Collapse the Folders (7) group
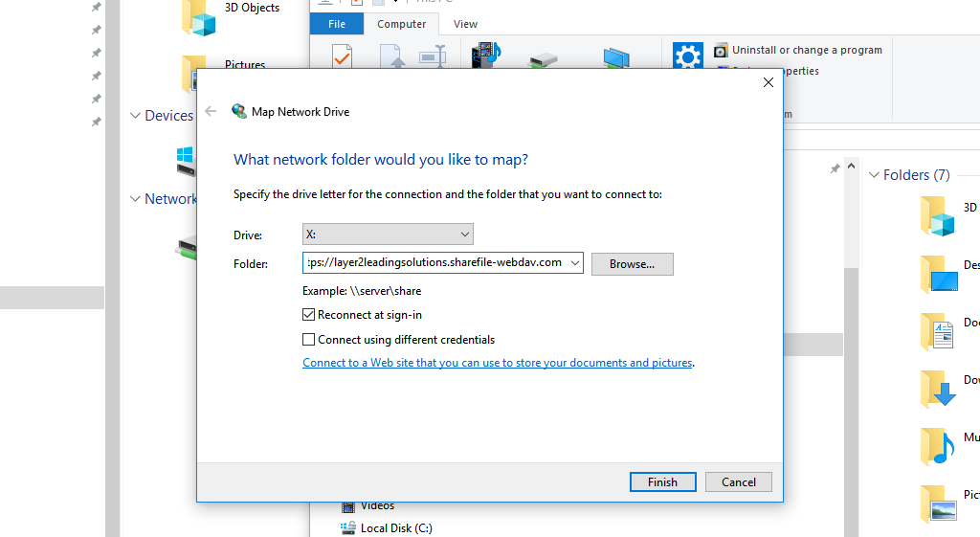The height and width of the screenshot is (537, 980). click(x=874, y=175)
